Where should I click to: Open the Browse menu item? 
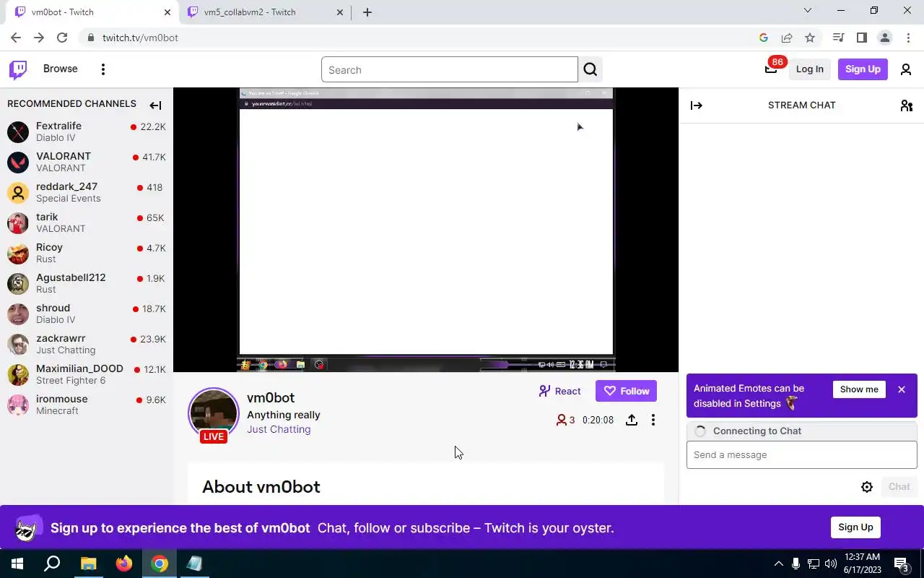[x=61, y=69]
